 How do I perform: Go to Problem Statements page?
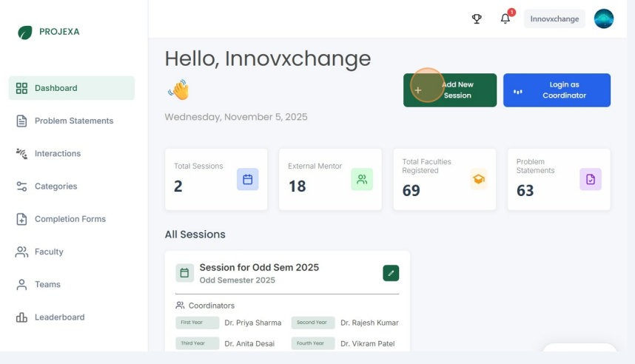point(73,121)
